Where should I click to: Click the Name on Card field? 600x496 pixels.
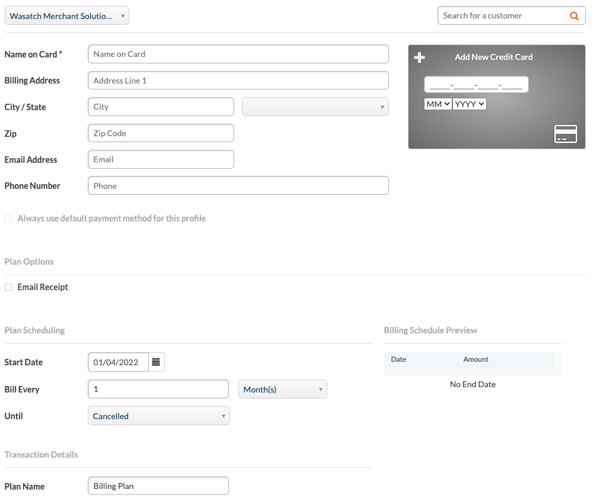click(x=238, y=54)
